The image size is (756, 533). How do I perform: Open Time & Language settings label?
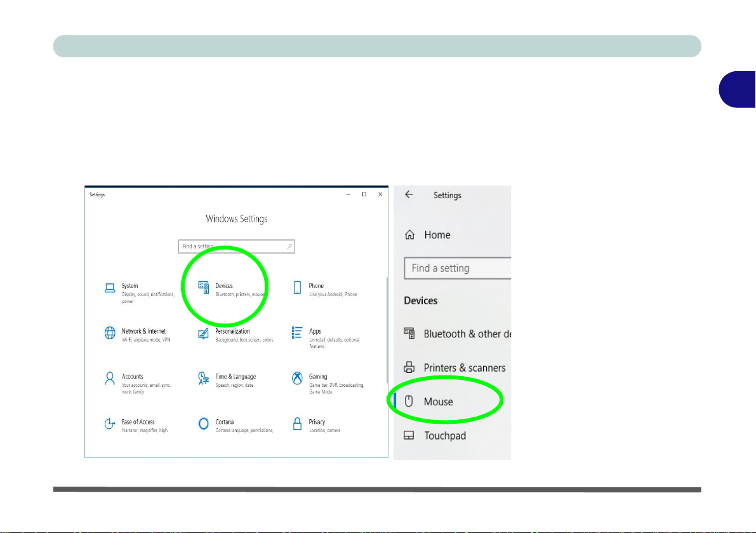[235, 376]
